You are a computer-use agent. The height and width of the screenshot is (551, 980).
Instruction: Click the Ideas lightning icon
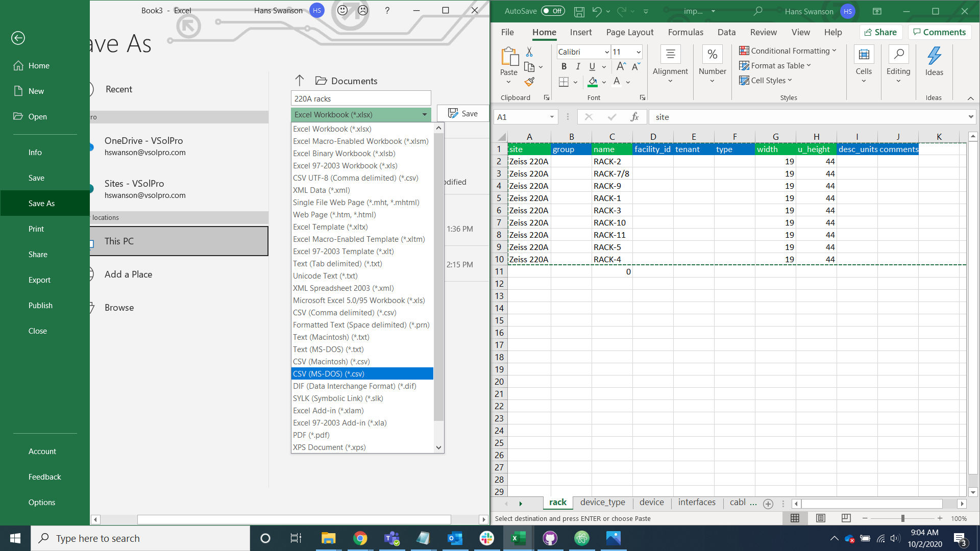tap(934, 56)
